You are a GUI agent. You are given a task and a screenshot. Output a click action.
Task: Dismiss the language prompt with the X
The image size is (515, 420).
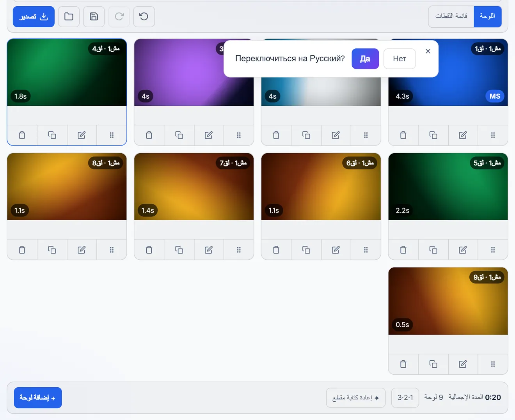click(428, 51)
